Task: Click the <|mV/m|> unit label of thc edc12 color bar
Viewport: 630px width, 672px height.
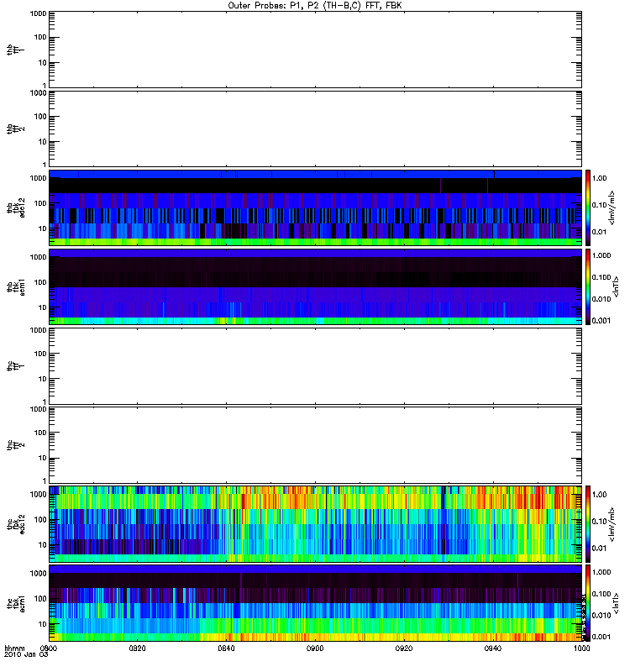Action: (612, 523)
